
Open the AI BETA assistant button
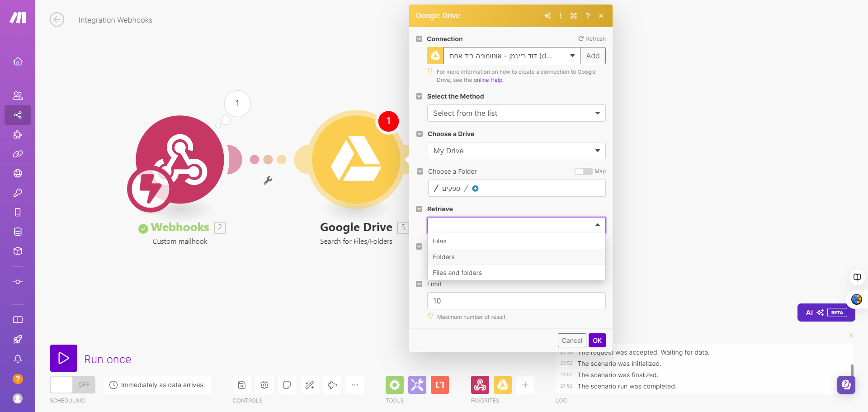(826, 313)
